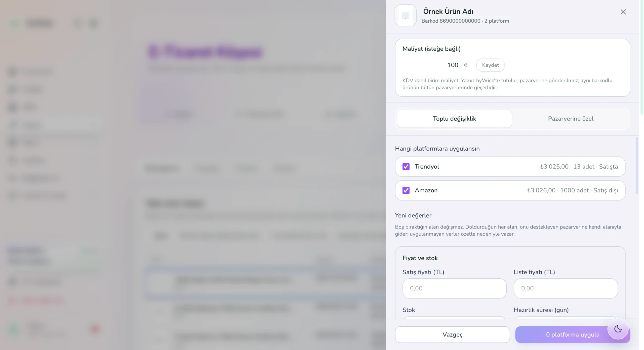Screen dimensions: 644x350
Task: Focus the Liste fiyatı (TL) field
Action: (x=566, y=288)
